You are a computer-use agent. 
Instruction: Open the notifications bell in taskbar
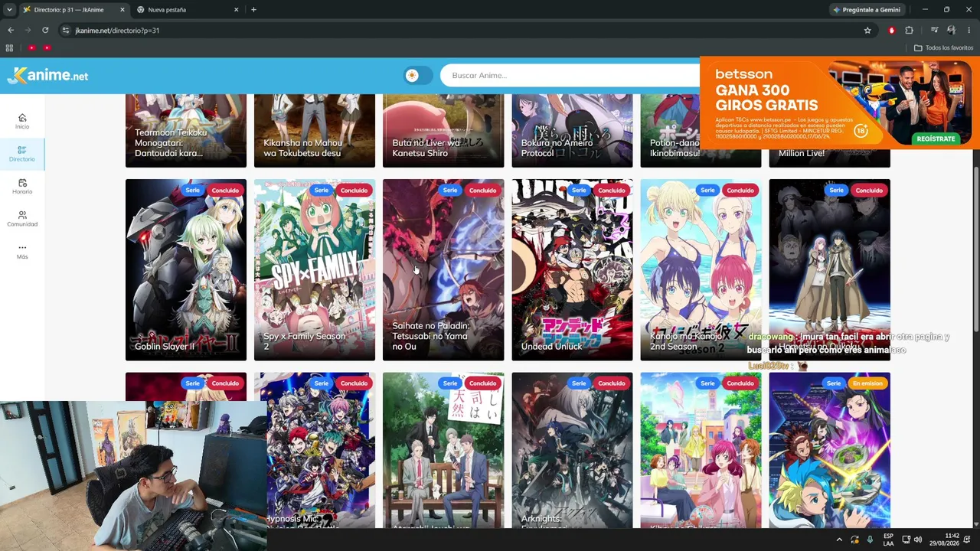(968, 540)
